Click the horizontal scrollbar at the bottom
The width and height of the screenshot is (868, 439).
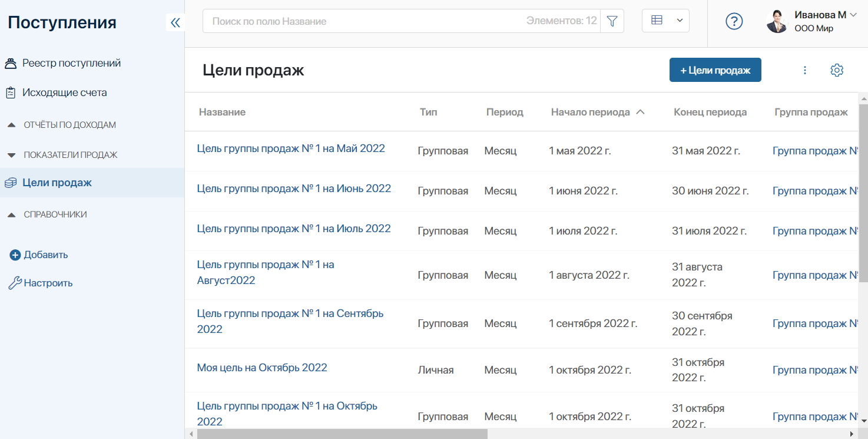[342, 434]
